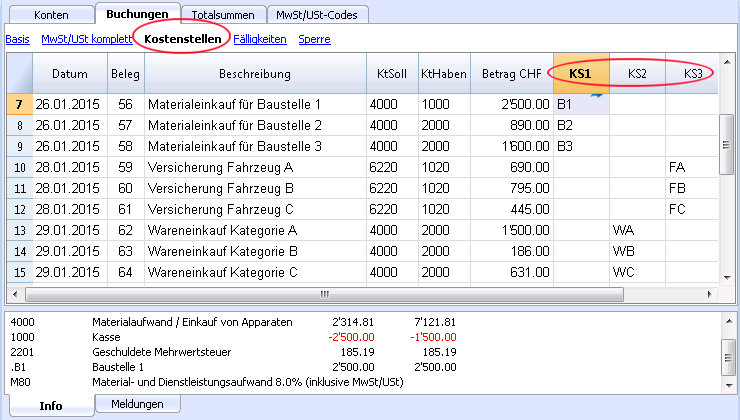Select the Info tab at bottom
The width and height of the screenshot is (740, 420).
pyautogui.click(x=51, y=405)
